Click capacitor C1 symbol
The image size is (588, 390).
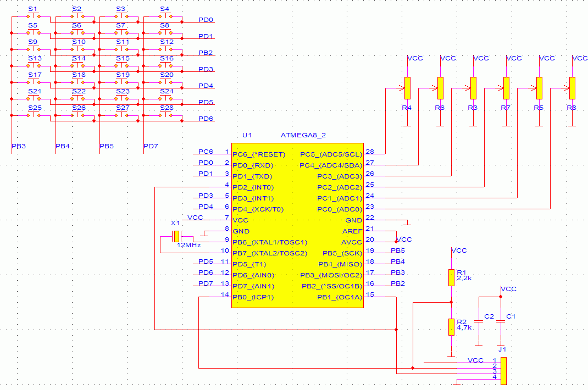[x=501, y=321]
